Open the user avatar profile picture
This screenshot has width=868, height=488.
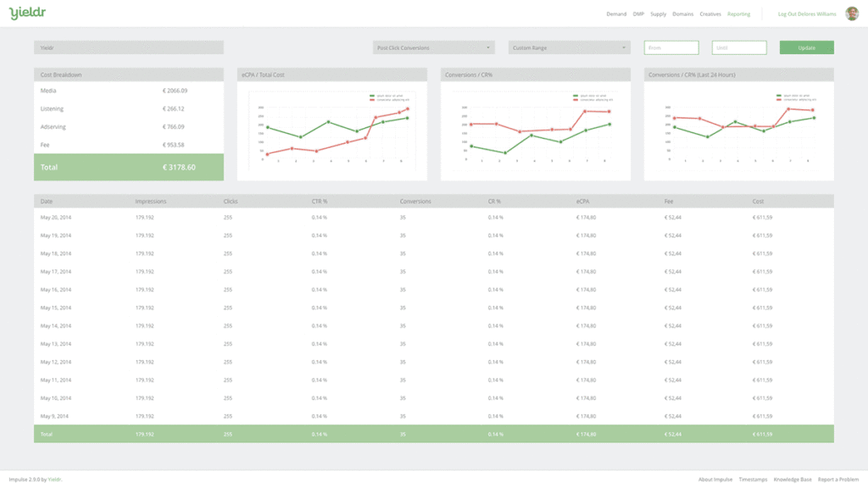[x=852, y=14]
